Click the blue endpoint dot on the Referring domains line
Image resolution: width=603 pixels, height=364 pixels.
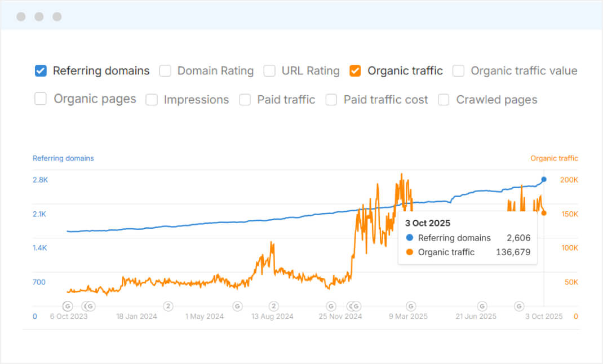click(543, 179)
